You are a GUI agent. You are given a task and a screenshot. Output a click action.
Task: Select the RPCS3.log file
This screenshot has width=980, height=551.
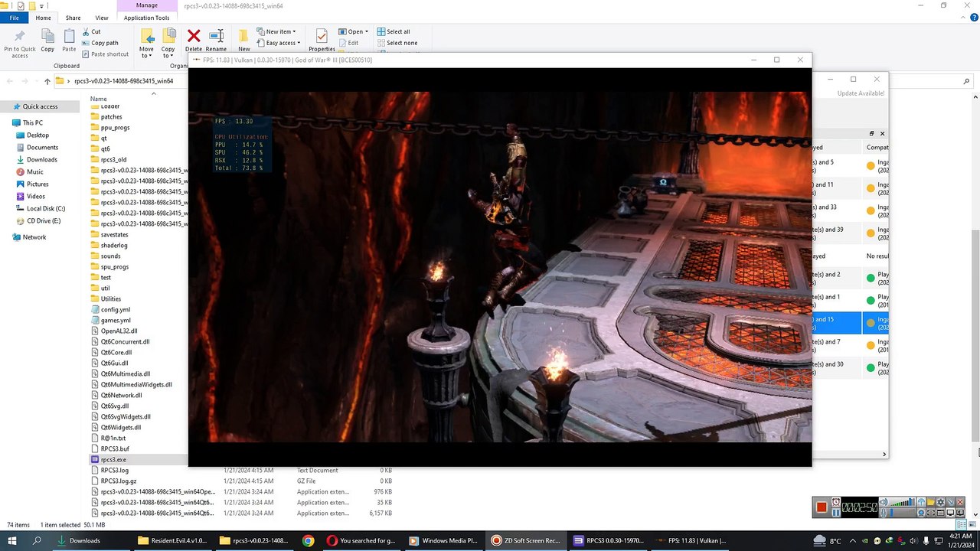click(114, 470)
